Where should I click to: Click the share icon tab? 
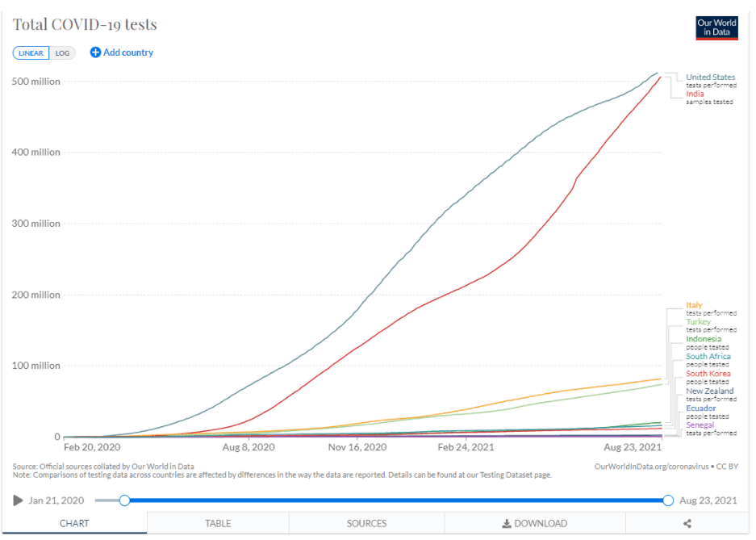[687, 523]
